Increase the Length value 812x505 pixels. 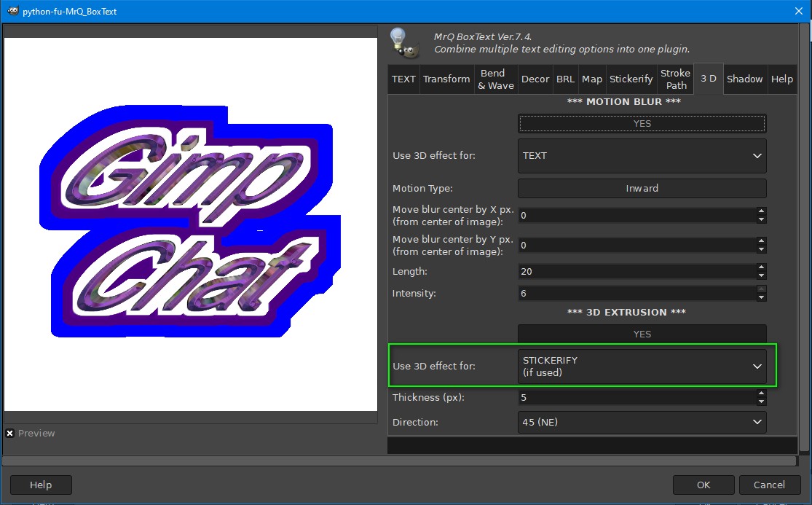(761, 267)
